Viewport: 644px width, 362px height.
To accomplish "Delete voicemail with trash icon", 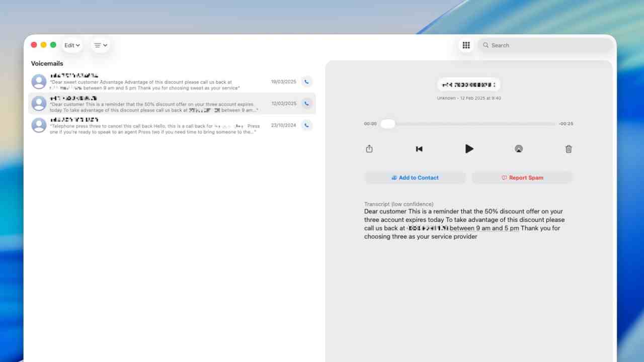I will 569,149.
